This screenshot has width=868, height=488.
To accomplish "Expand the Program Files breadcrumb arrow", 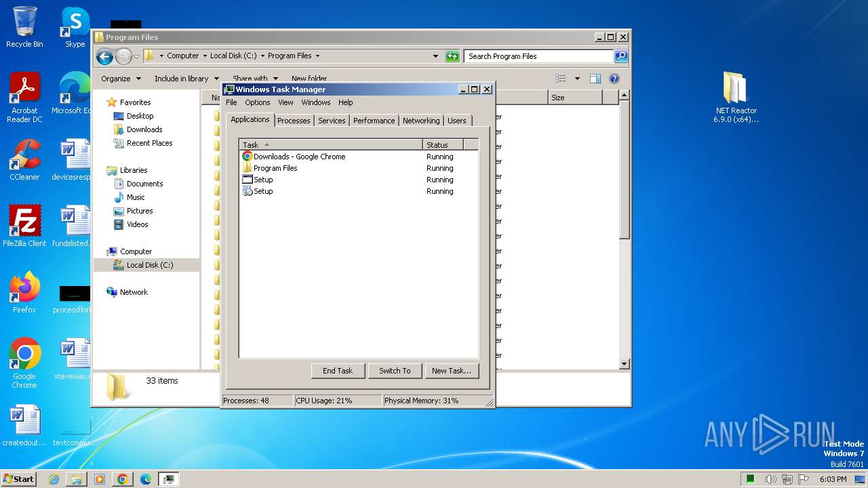I will [317, 56].
